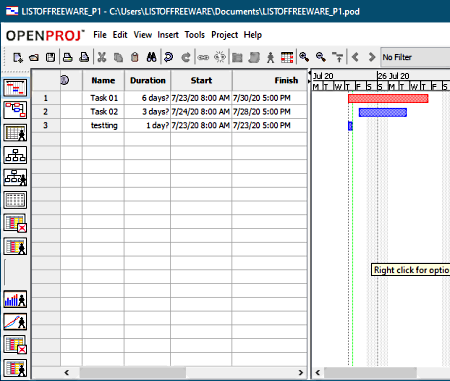Screen dimensions: 450x381
Task: Open the upper Task Usage detail view
Action: pyautogui.click(x=15, y=223)
